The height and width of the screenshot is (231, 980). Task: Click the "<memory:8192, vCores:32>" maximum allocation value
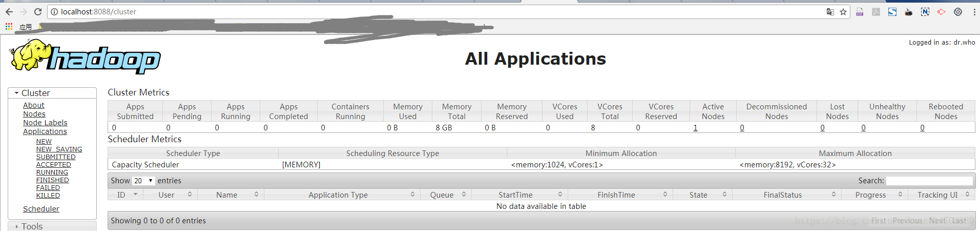tap(788, 165)
